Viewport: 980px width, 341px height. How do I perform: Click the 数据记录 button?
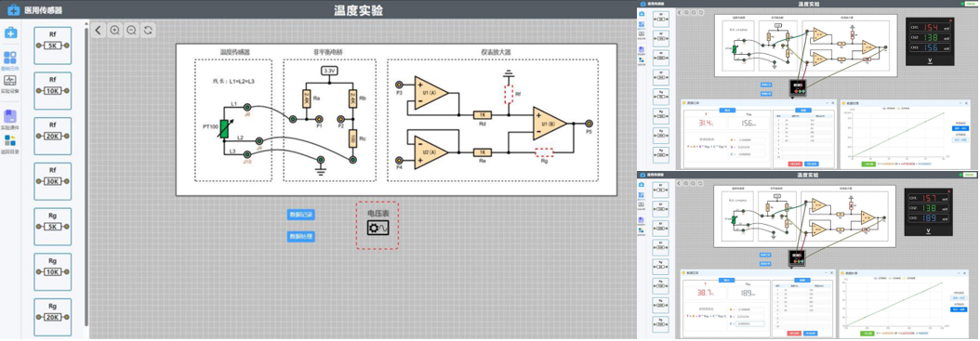tap(300, 215)
